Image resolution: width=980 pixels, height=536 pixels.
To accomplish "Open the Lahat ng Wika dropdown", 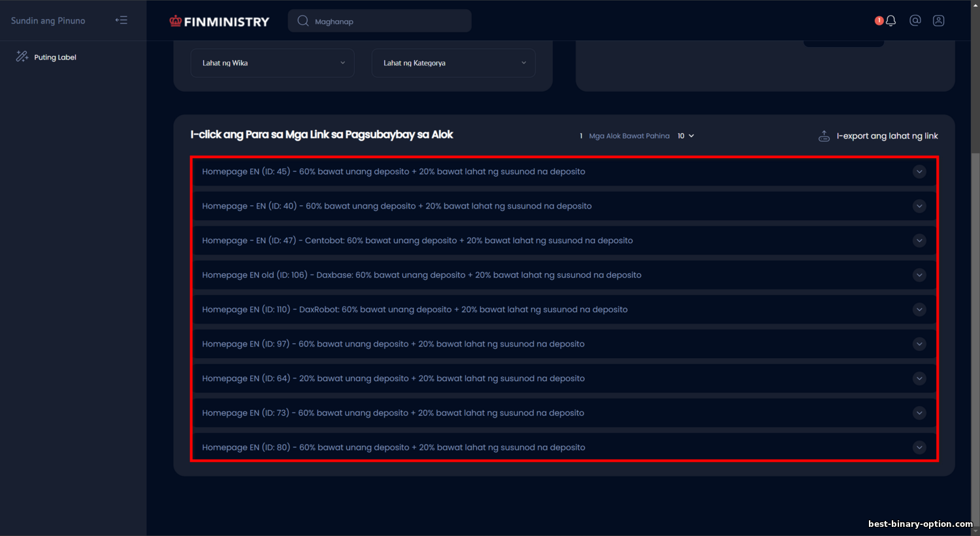I will (x=272, y=63).
